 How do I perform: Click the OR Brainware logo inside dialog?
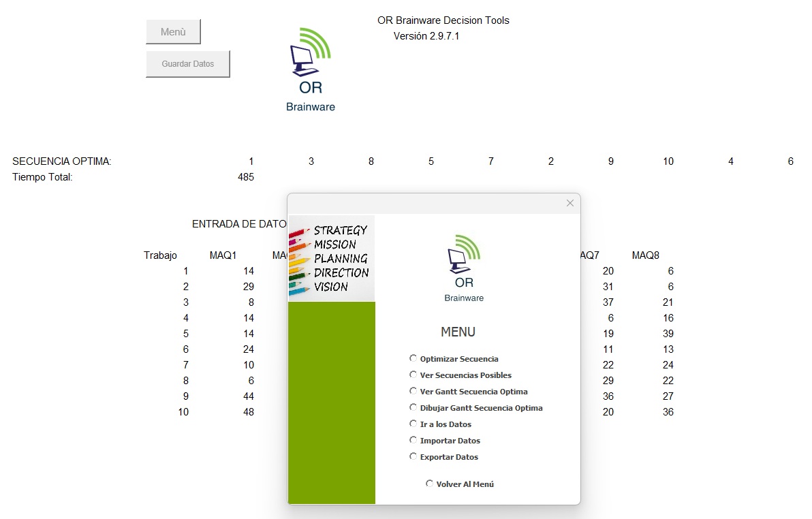tap(464, 268)
